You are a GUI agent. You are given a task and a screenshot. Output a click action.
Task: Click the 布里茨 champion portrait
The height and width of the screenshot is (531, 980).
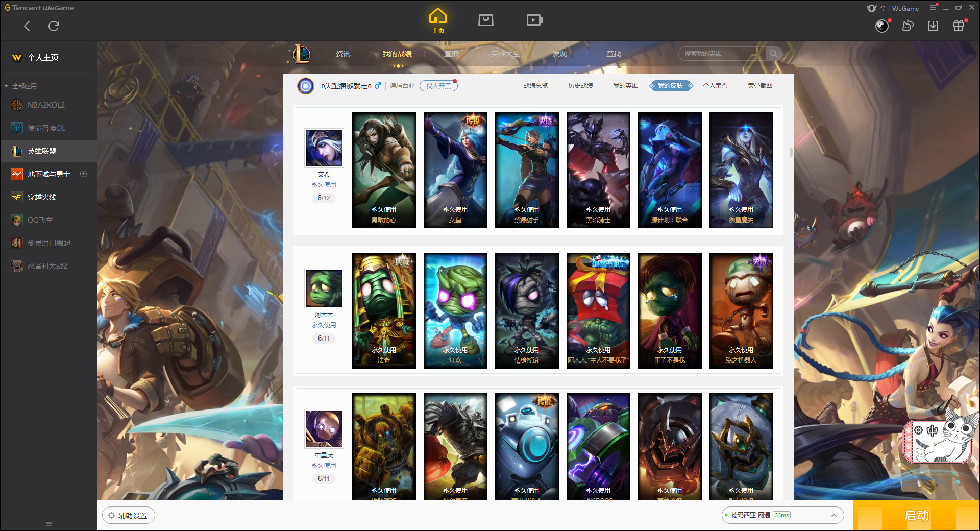324,429
